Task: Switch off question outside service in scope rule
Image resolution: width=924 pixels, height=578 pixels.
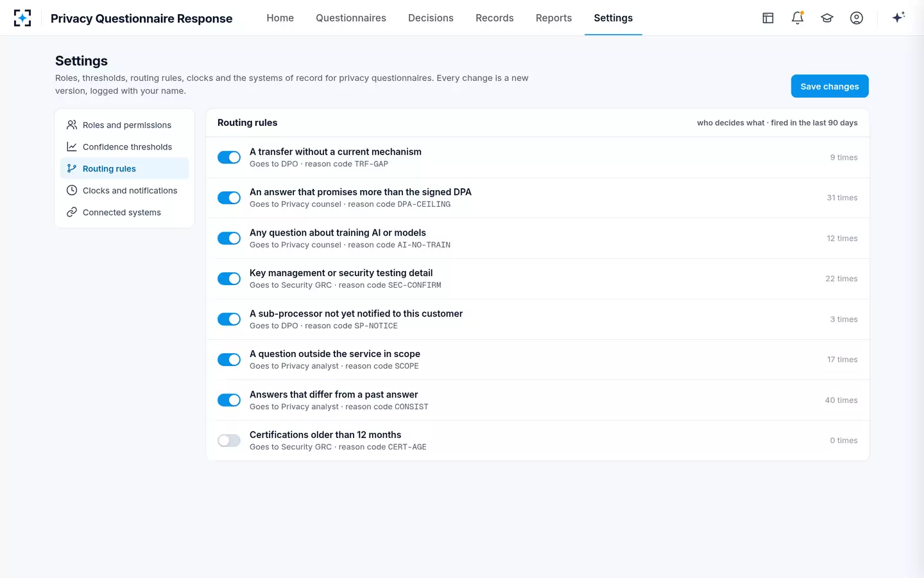Action: pos(229,360)
